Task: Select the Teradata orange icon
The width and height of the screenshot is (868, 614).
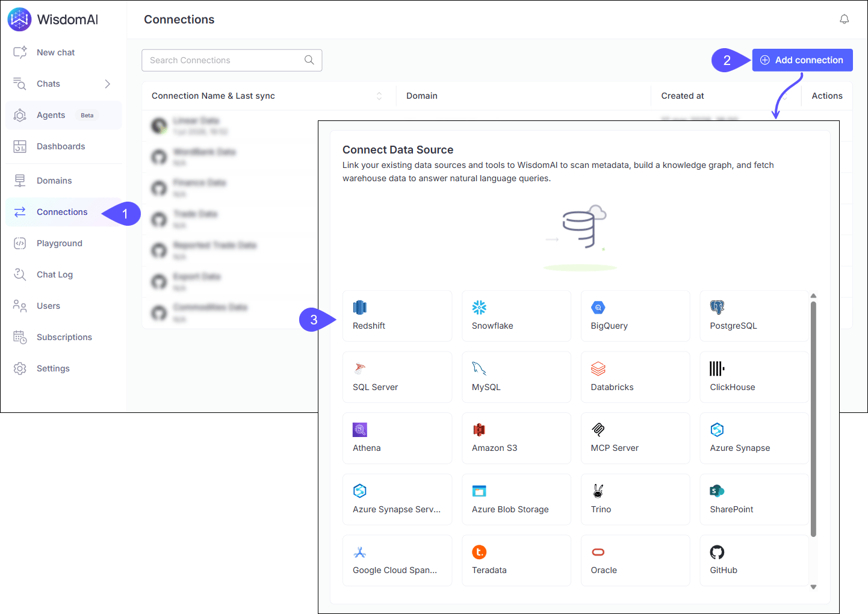Action: click(479, 552)
